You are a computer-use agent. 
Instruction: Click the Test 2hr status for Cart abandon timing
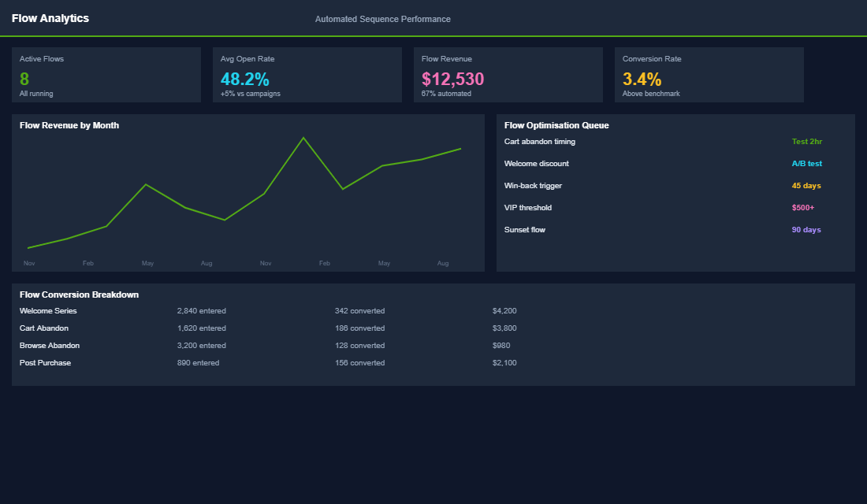point(806,141)
